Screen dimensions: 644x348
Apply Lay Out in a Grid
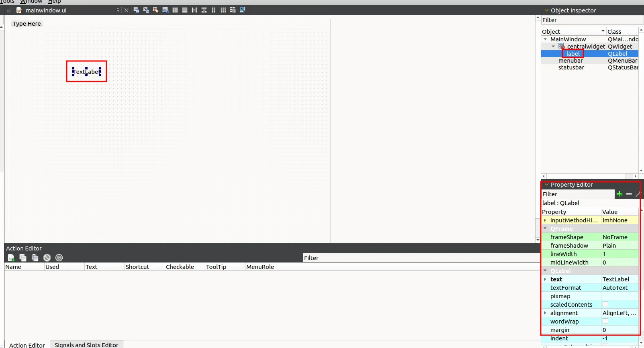tap(223, 10)
